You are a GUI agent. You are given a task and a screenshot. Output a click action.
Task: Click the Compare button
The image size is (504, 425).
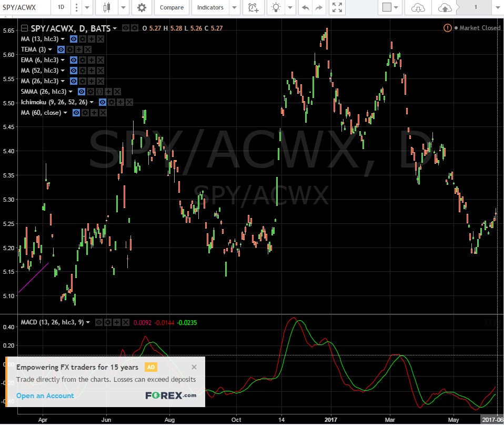point(172,7)
